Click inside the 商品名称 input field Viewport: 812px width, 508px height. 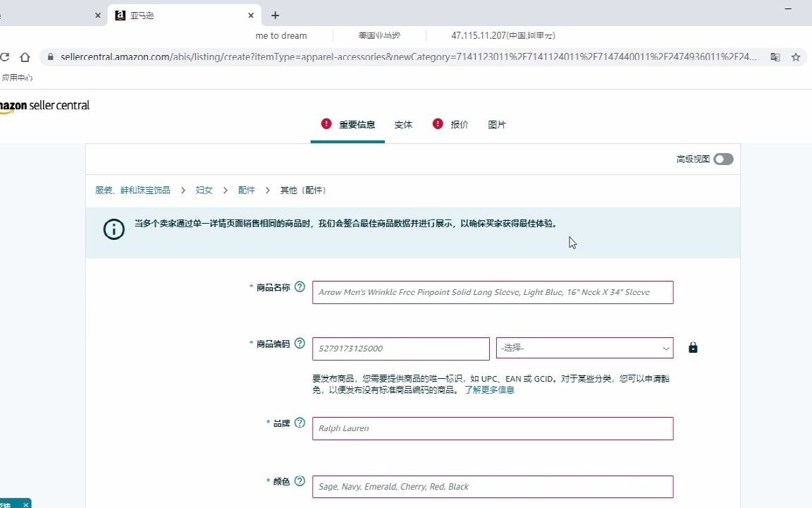[x=492, y=292]
